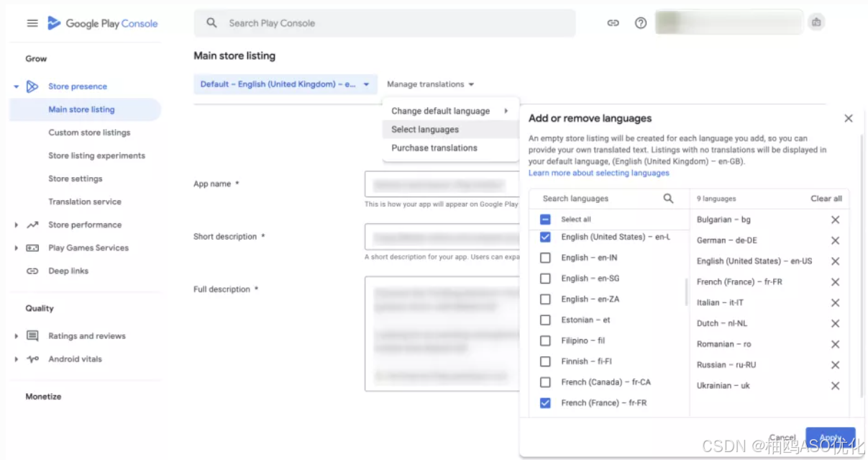Click Learn more about selecting languages link
This screenshot has width=868, height=460.
point(598,173)
